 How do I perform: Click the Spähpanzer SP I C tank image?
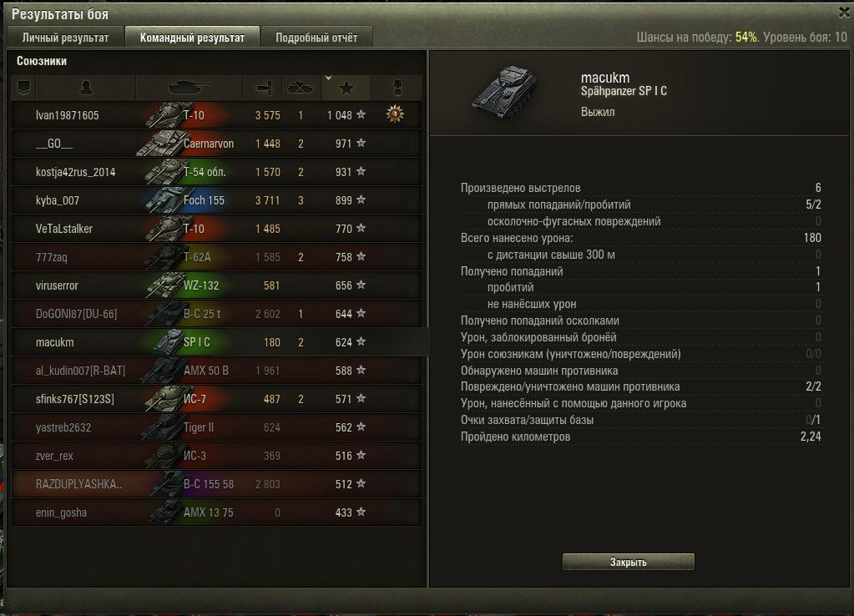coord(505,92)
